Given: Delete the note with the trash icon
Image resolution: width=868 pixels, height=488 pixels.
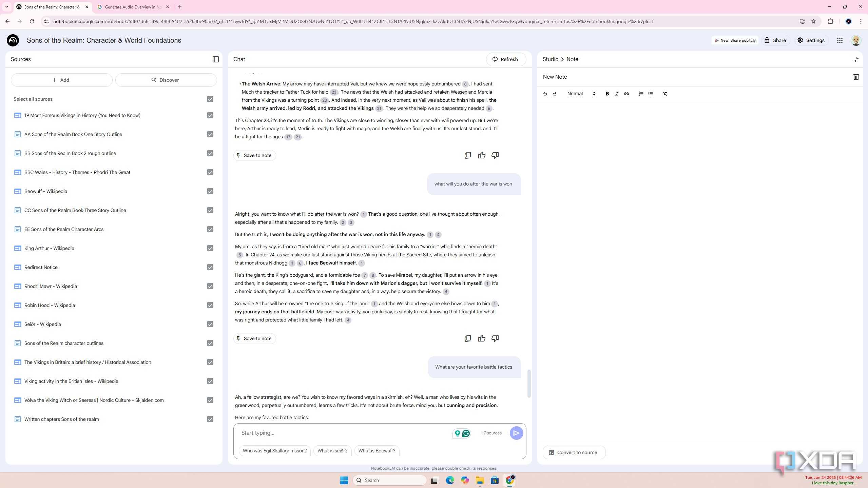Looking at the screenshot, I should pos(855,77).
